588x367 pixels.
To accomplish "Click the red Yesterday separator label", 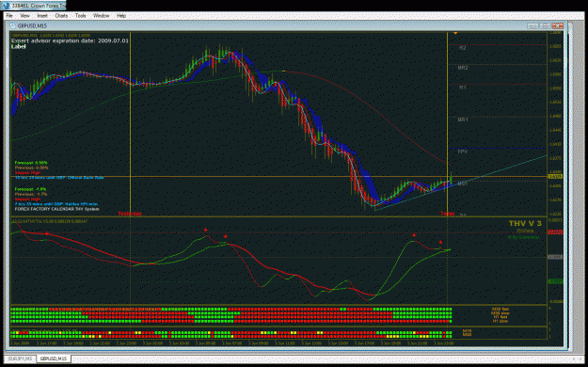I will (x=130, y=214).
